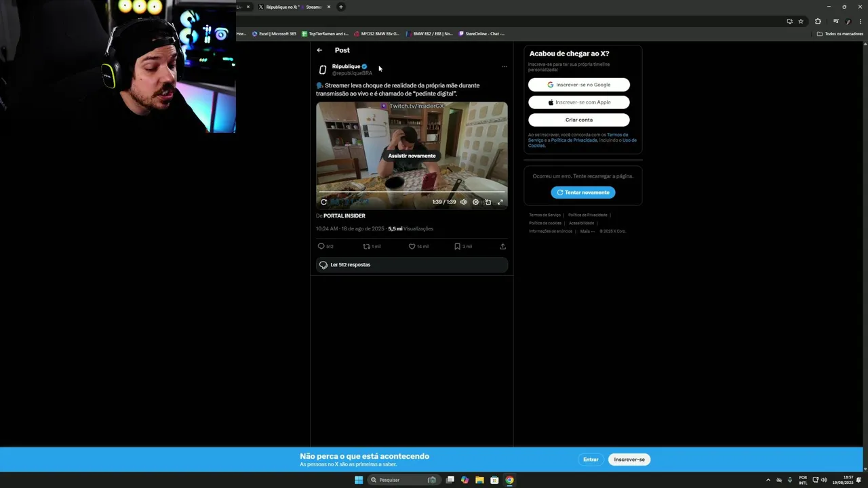
Task: Open Microsoft Store from the taskbar
Action: tap(494, 480)
